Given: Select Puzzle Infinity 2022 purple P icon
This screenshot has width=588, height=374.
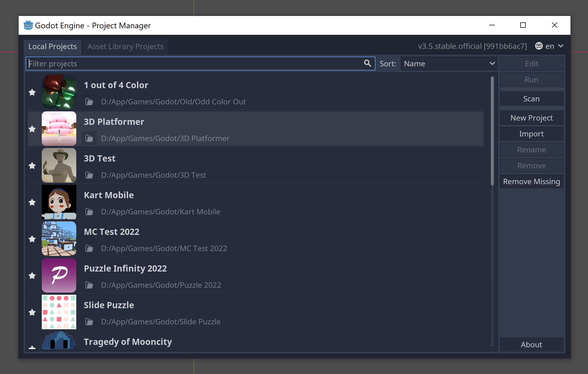Looking at the screenshot, I should tap(59, 275).
